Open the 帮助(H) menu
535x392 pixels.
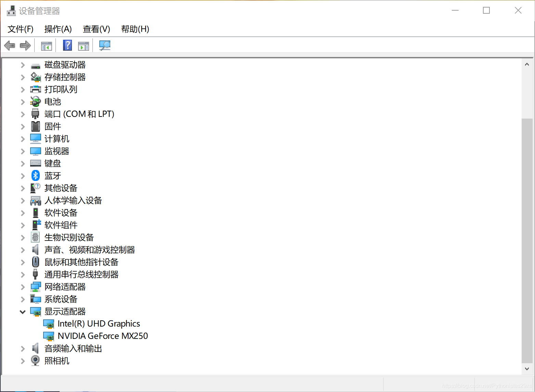point(135,29)
